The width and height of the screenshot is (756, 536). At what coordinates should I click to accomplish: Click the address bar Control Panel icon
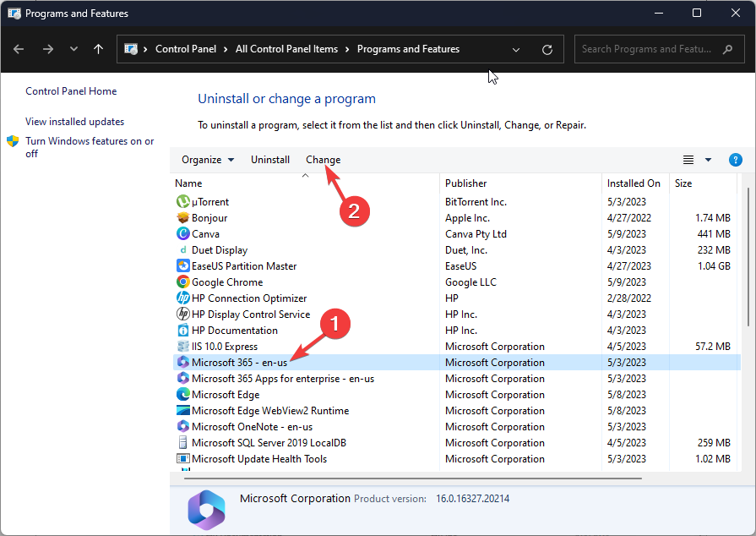click(x=131, y=49)
